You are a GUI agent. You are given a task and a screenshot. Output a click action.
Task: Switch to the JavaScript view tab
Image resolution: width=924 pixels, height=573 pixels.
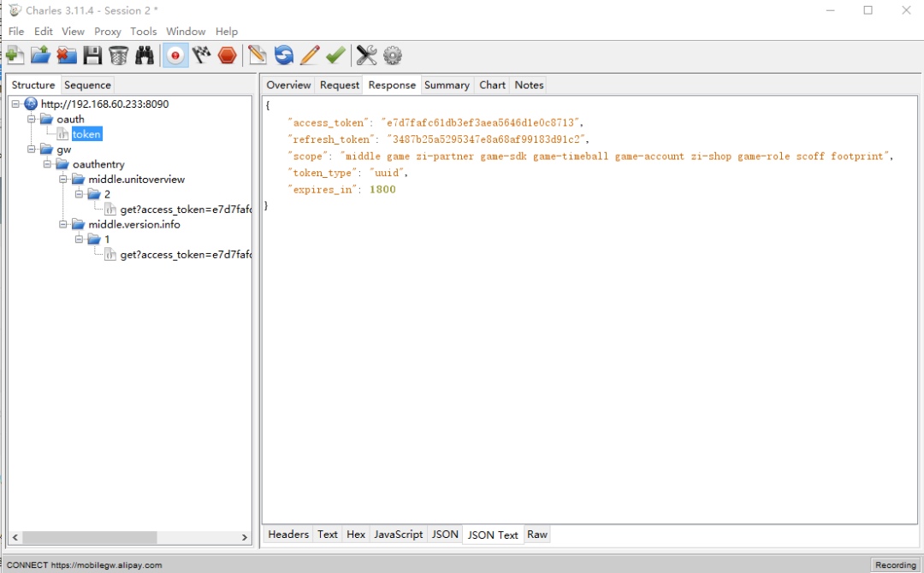399,535
